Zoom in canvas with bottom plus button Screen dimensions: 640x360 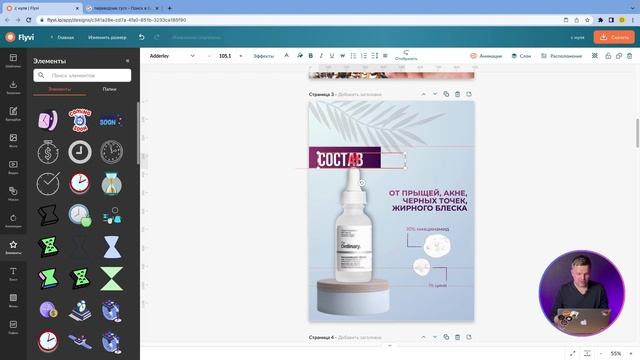point(631,353)
